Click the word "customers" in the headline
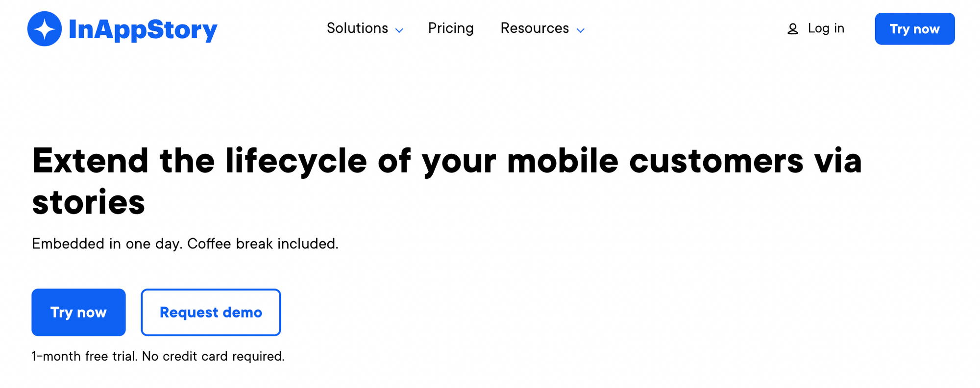 tap(716, 161)
